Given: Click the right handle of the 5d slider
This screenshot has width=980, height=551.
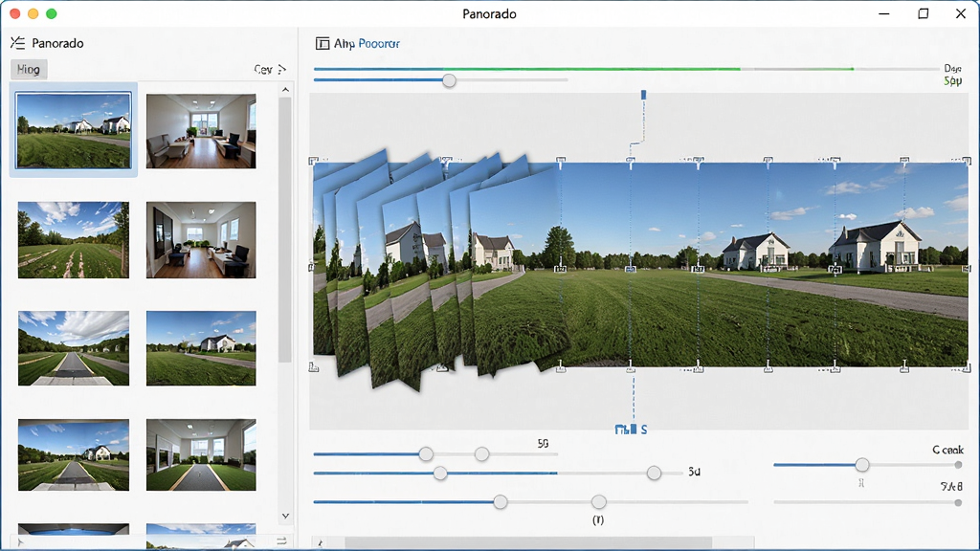Looking at the screenshot, I should point(654,473).
